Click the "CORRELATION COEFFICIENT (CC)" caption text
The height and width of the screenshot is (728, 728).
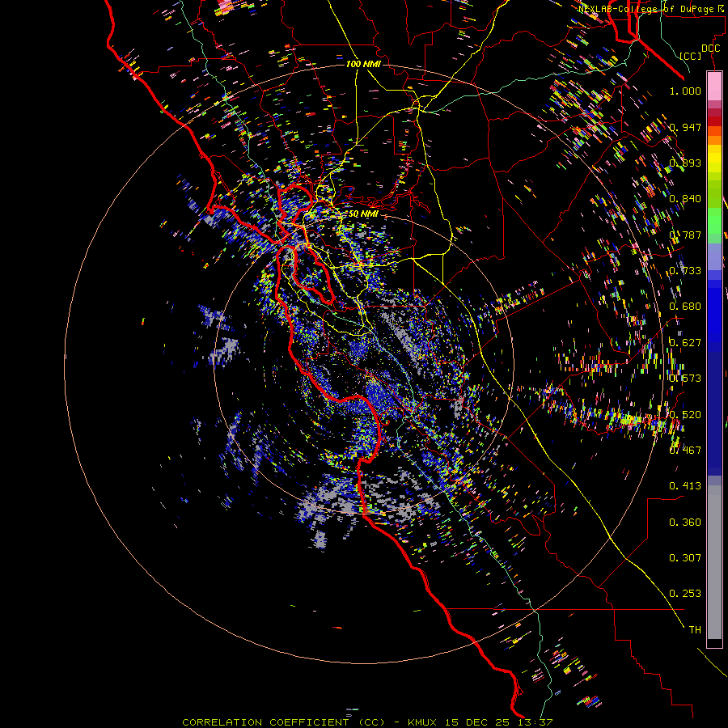(283, 722)
